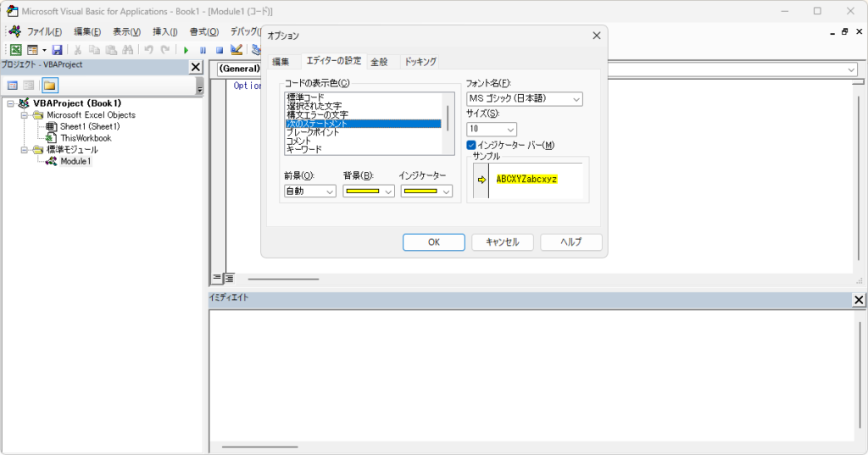Click the green Run Sub play icon

pos(186,50)
